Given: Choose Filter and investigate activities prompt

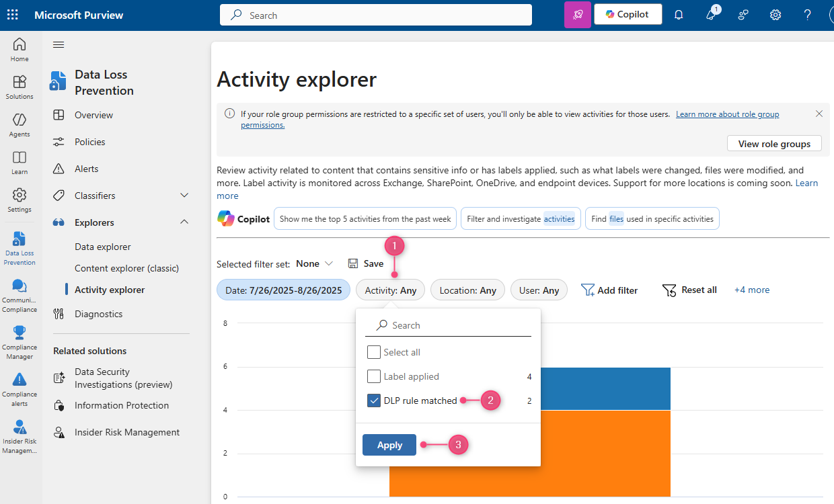Looking at the screenshot, I should tap(521, 218).
